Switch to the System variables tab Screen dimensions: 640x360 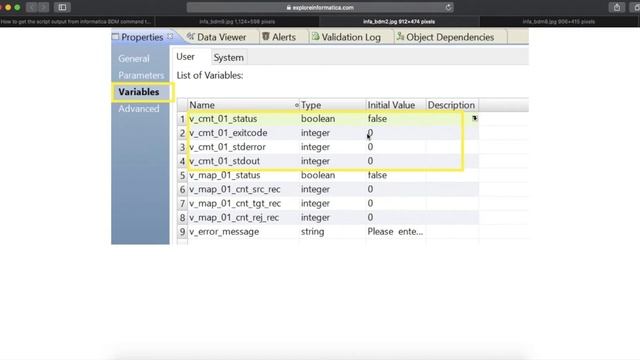point(229,58)
